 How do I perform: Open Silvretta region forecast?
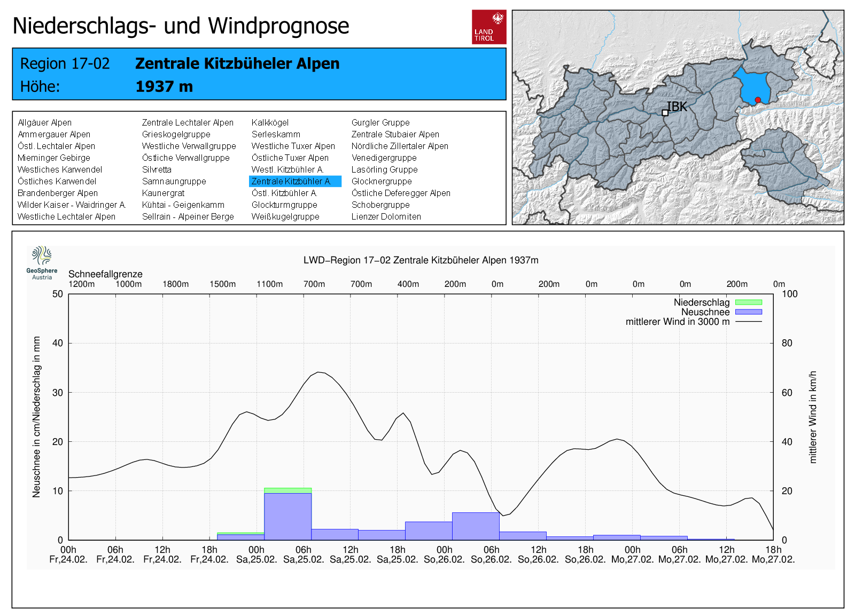tap(157, 170)
